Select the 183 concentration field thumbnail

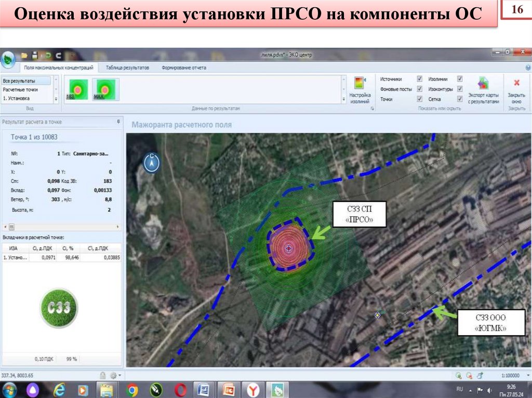(x=78, y=89)
